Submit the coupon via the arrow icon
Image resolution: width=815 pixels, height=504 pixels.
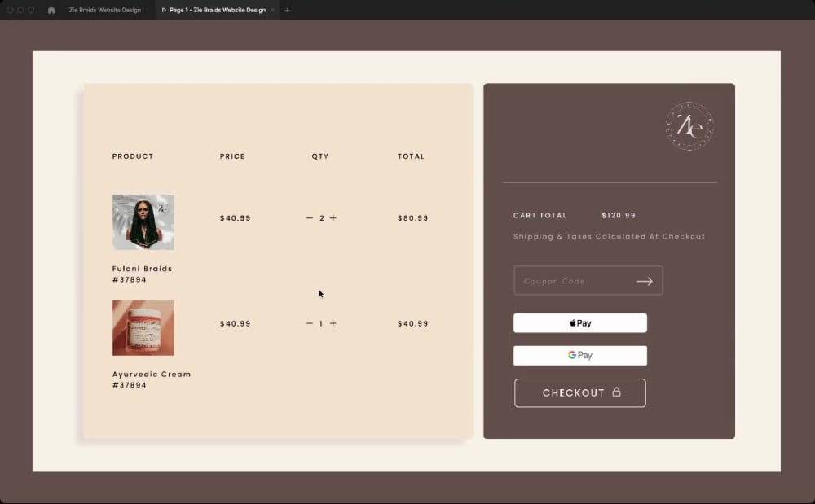pos(645,280)
